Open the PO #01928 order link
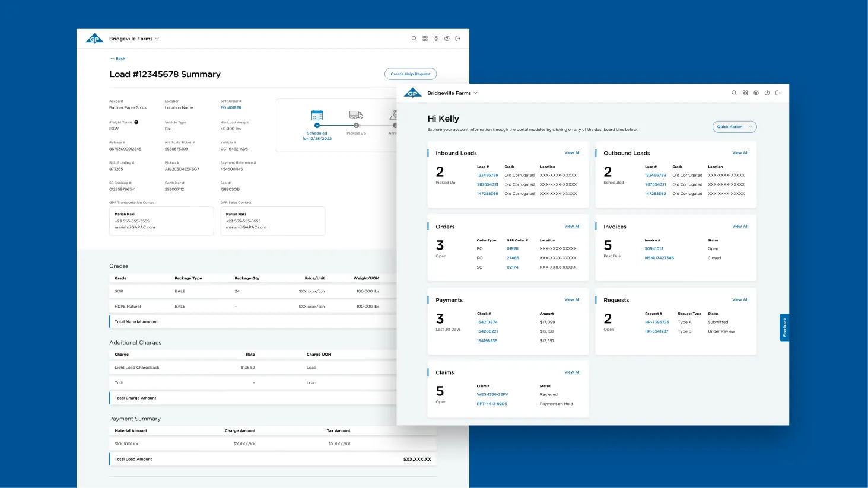The height and width of the screenshot is (488, 868). (231, 108)
